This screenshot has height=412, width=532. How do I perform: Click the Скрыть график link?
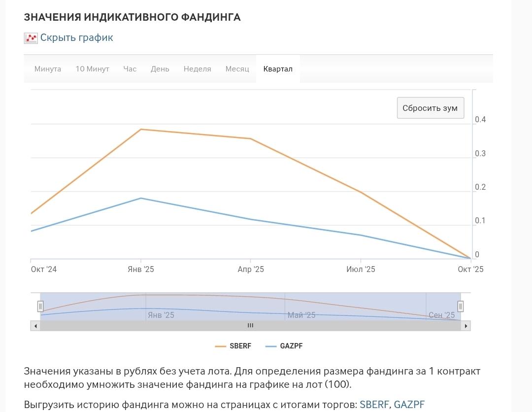click(77, 37)
